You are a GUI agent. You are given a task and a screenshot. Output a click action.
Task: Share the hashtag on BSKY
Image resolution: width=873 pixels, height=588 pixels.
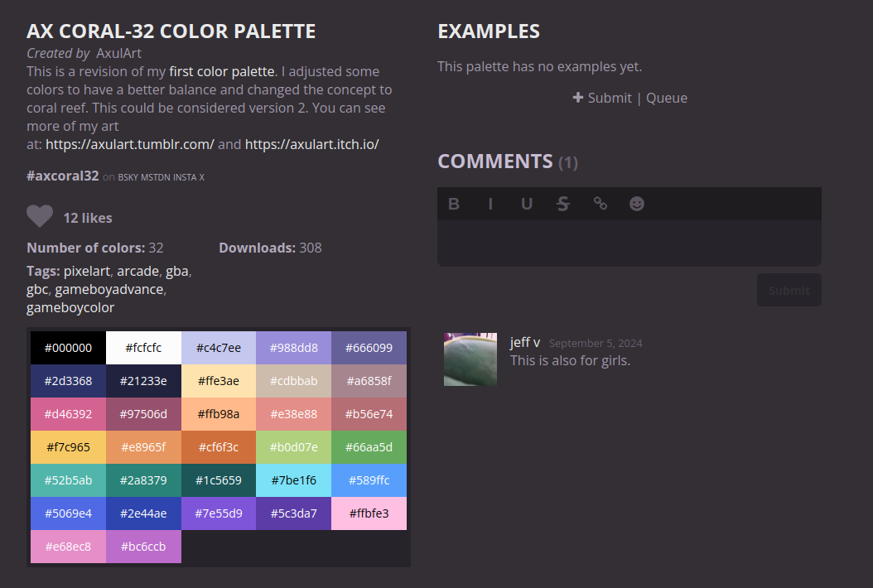click(127, 177)
